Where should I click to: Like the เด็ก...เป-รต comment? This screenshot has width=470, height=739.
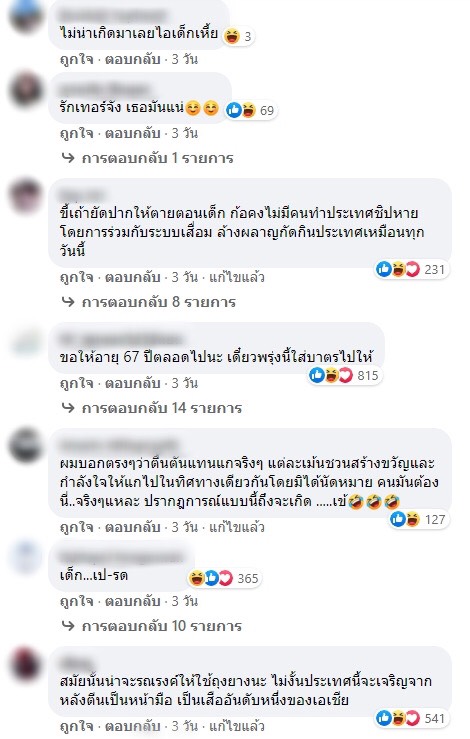tap(76, 601)
